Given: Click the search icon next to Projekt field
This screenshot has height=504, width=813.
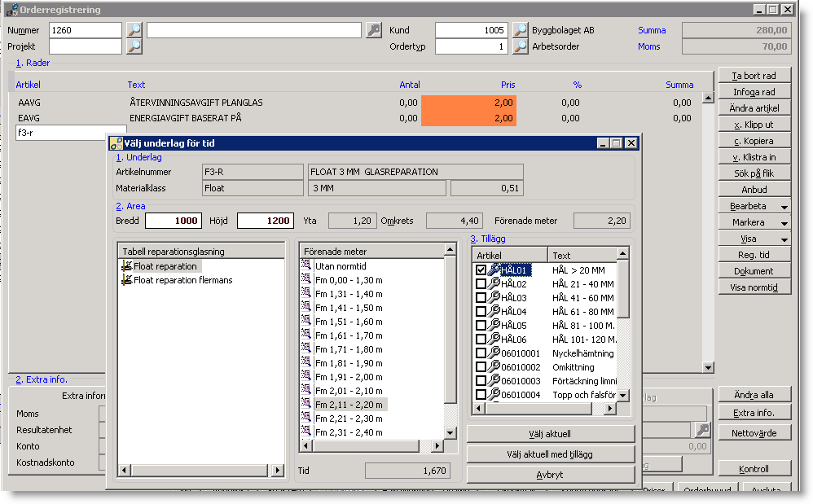Looking at the screenshot, I should click(134, 46).
